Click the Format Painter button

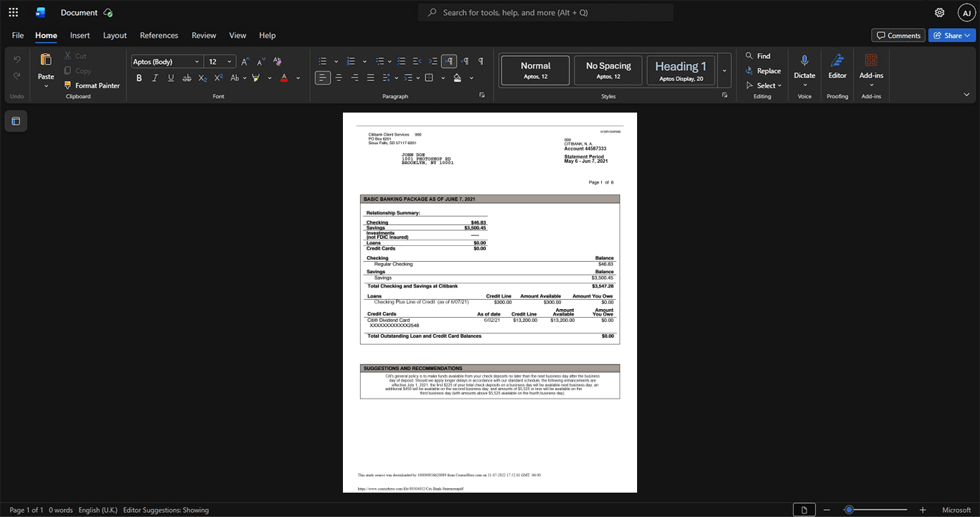click(x=92, y=85)
